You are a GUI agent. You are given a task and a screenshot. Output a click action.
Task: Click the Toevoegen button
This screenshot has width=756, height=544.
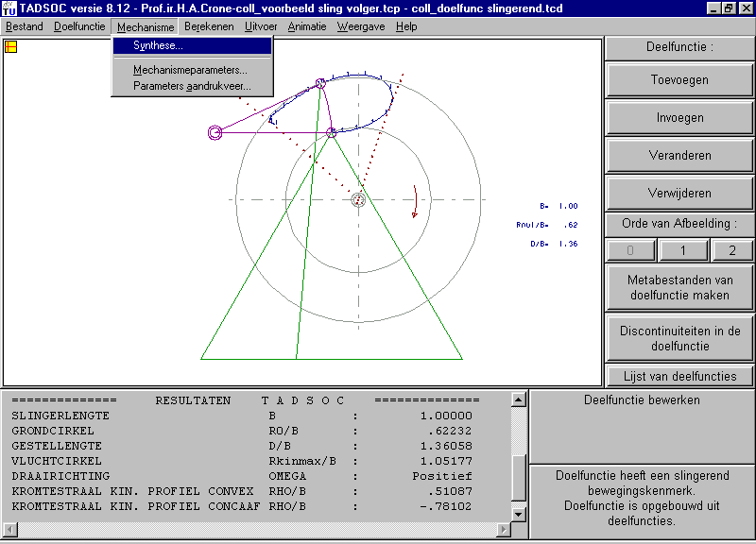coord(679,80)
